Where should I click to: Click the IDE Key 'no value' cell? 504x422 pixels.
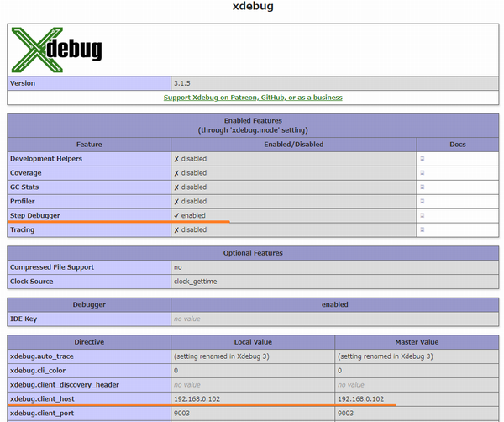(x=335, y=319)
